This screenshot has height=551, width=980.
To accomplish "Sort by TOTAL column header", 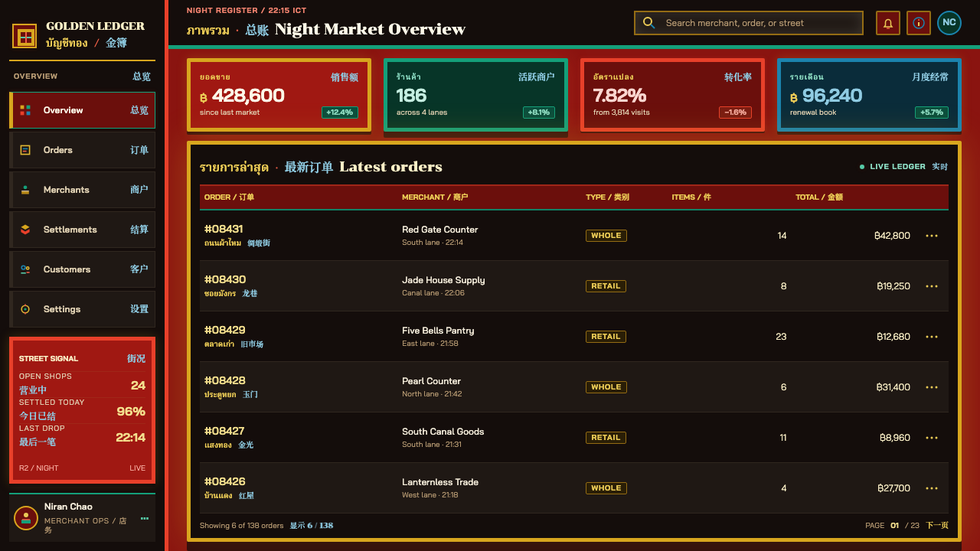I will pos(819,197).
